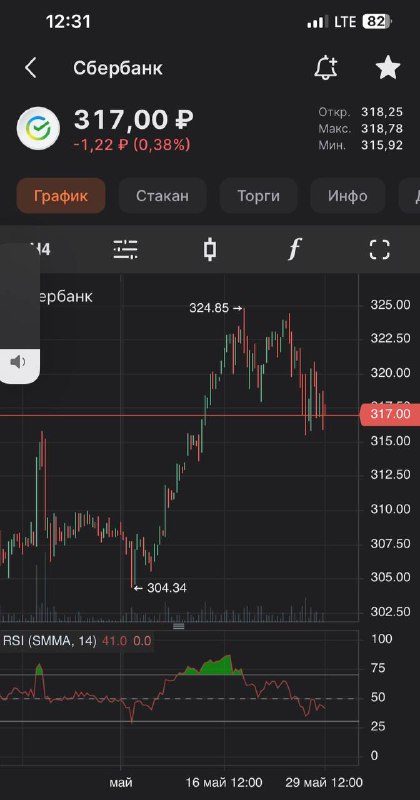Tap the 304.34 low marker
Image resolution: width=420 pixels, height=800 pixels.
coord(160,588)
